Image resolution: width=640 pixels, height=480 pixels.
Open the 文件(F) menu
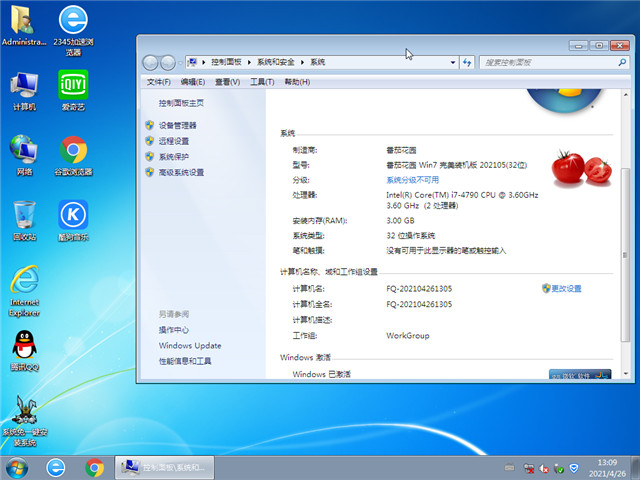(x=158, y=82)
